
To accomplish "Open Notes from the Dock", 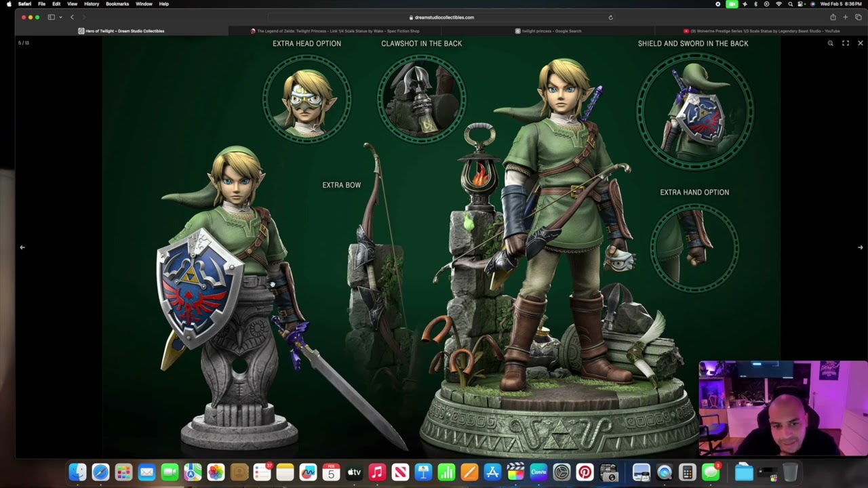I will [285, 472].
